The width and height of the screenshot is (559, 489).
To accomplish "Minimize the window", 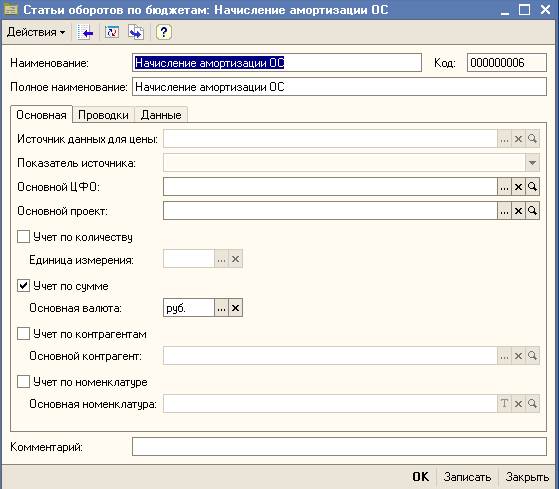I will pos(505,10).
